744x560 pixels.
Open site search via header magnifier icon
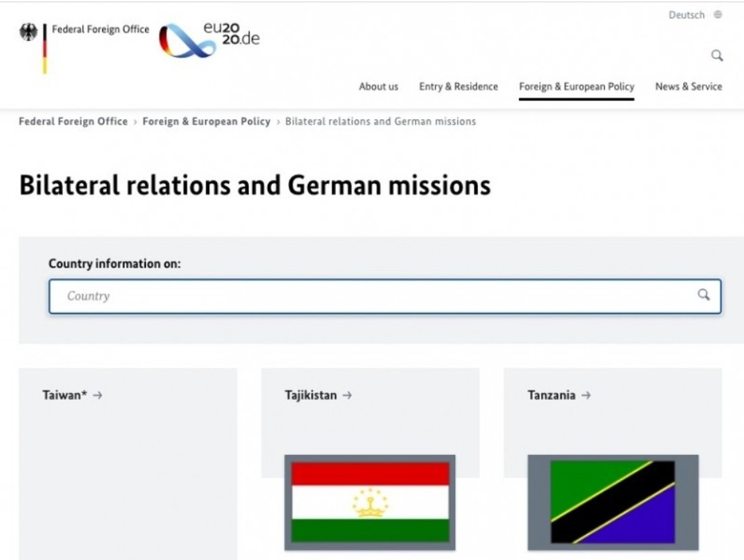[x=717, y=55]
